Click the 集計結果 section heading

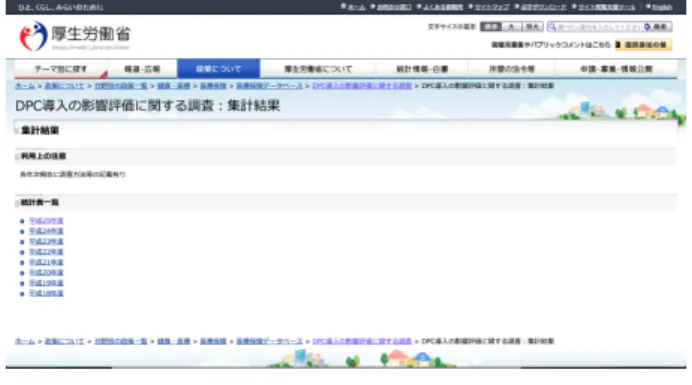(x=40, y=131)
